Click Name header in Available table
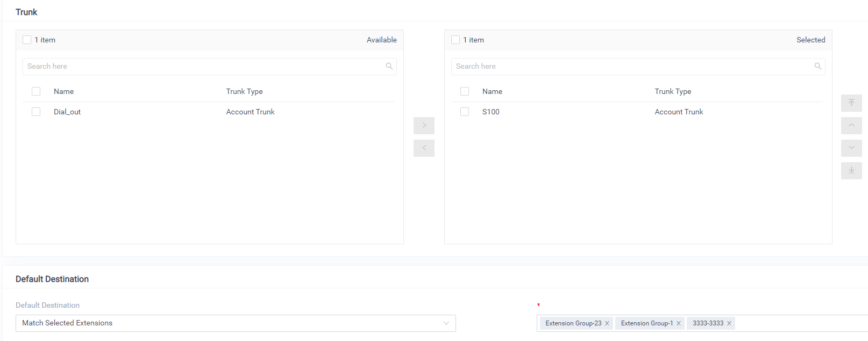The width and height of the screenshot is (868, 341). (63, 91)
